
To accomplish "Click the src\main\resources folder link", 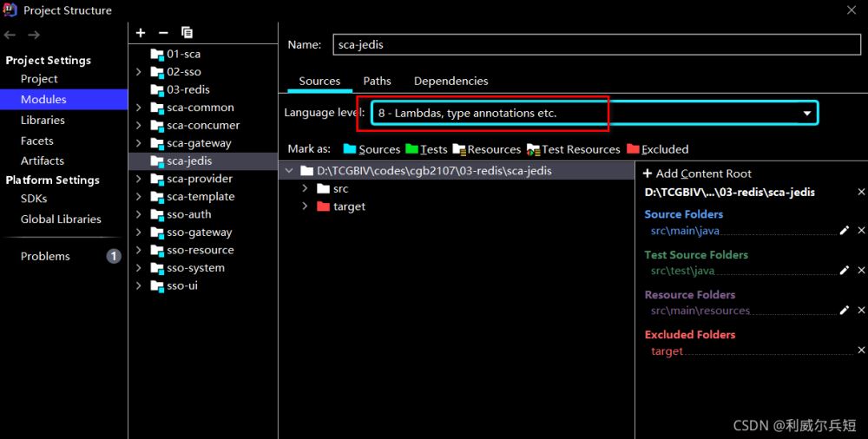I will click(x=700, y=311).
